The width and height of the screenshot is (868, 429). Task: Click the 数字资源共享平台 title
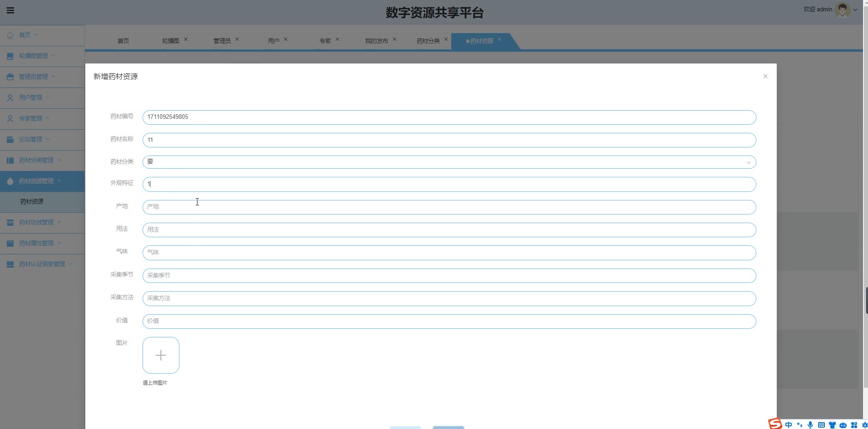pos(434,13)
